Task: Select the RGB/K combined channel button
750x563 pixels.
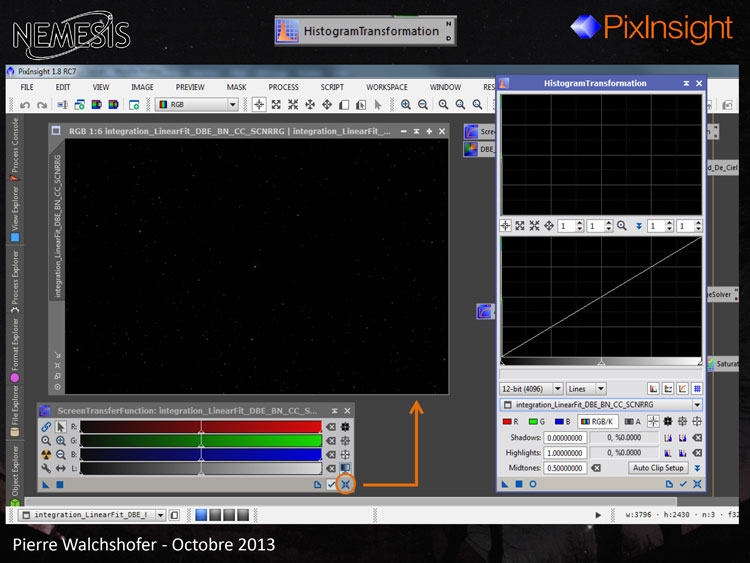Action: (x=598, y=421)
